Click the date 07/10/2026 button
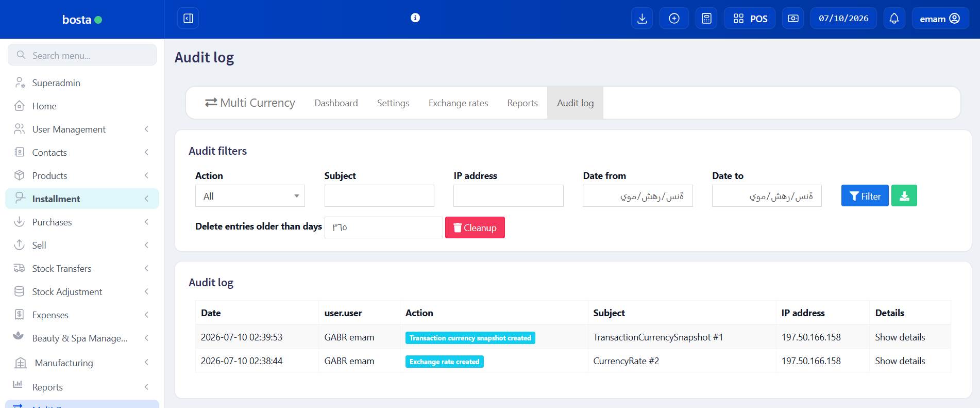 tap(843, 19)
